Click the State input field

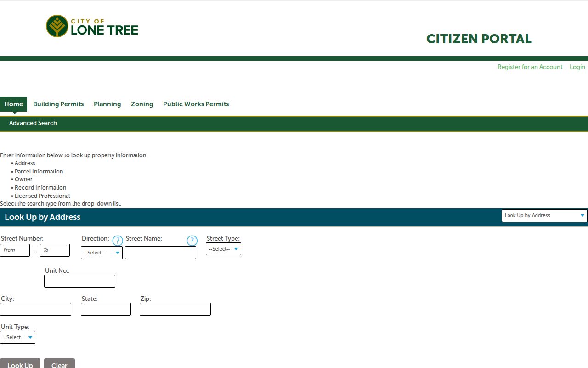[x=106, y=309]
